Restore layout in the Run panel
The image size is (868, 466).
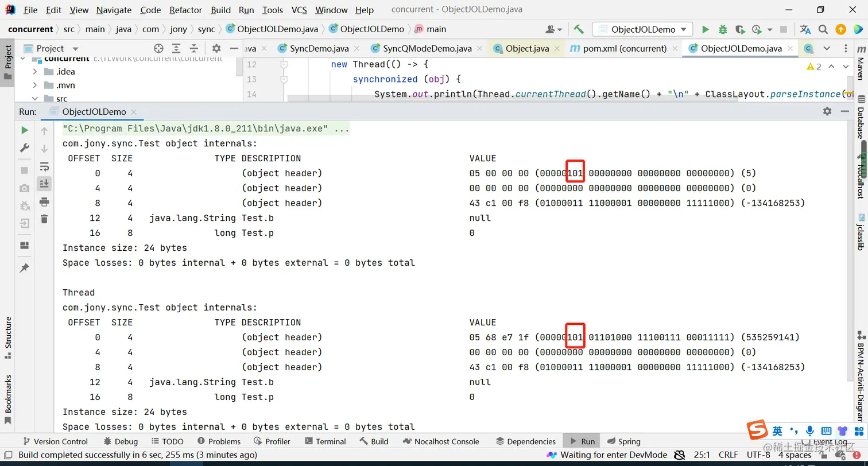[x=25, y=246]
